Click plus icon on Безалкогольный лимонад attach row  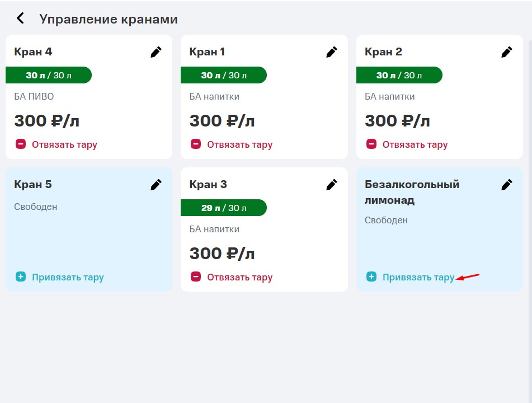click(371, 277)
